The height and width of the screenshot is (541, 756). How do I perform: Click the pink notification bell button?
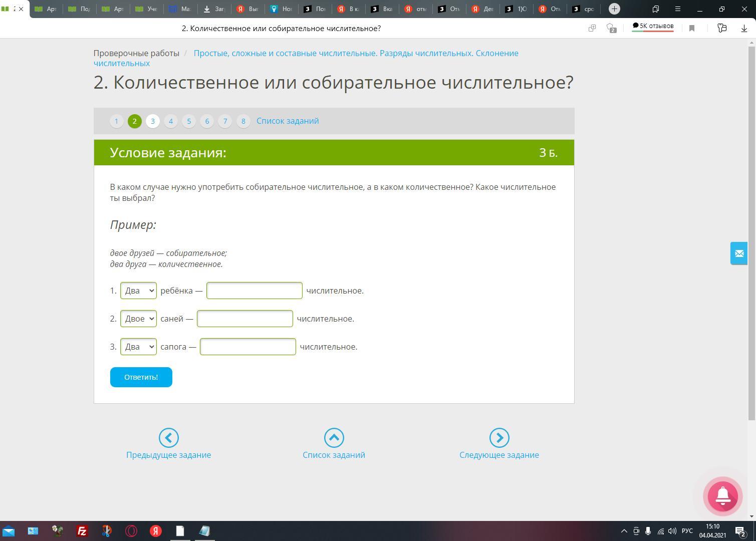pyautogui.click(x=722, y=496)
